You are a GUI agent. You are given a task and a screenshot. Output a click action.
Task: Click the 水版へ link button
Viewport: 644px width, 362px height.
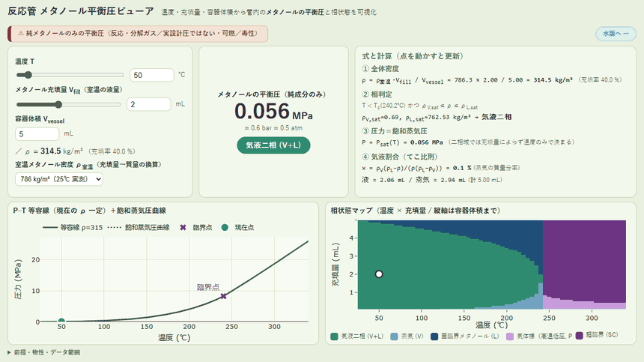click(616, 34)
